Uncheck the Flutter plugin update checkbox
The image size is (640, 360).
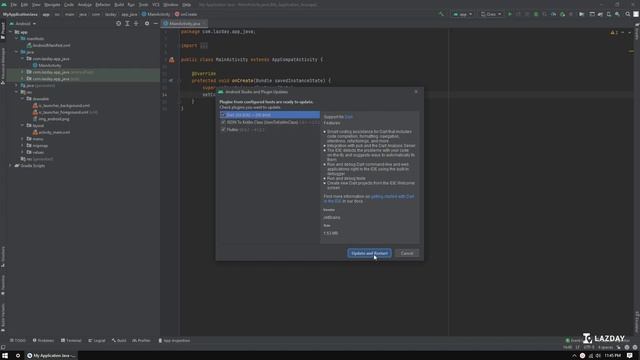pyautogui.click(x=223, y=129)
